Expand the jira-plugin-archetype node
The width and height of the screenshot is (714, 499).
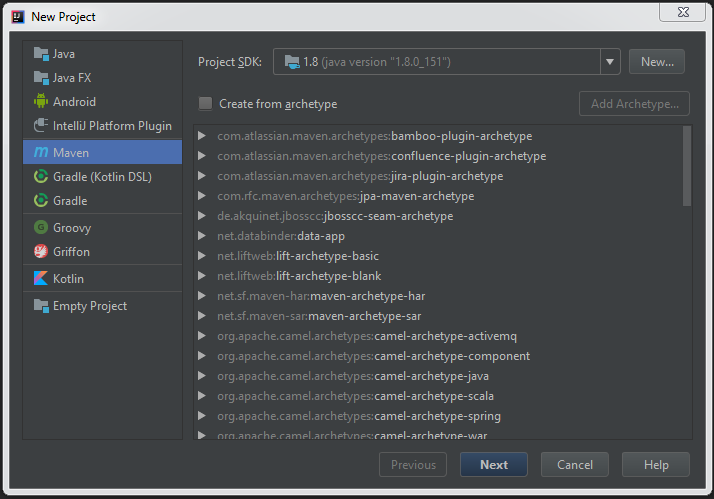coord(202,176)
